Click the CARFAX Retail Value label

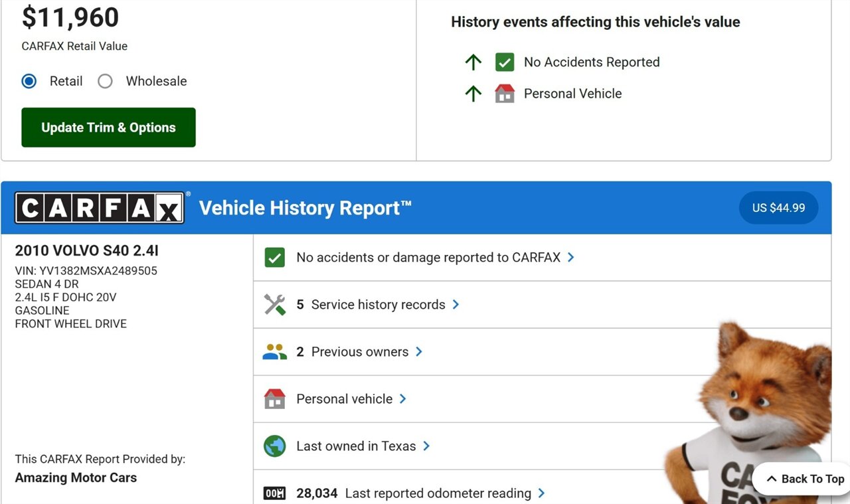[74, 46]
